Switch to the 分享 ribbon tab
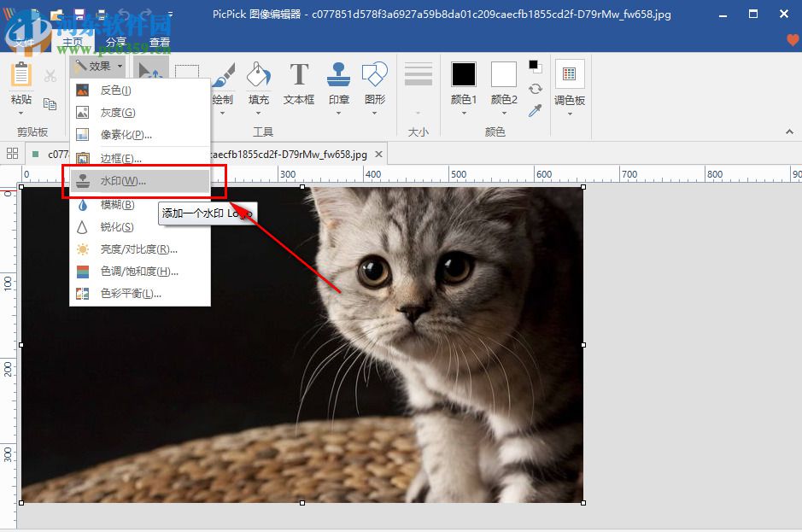The height and width of the screenshot is (532, 802). 116,42
